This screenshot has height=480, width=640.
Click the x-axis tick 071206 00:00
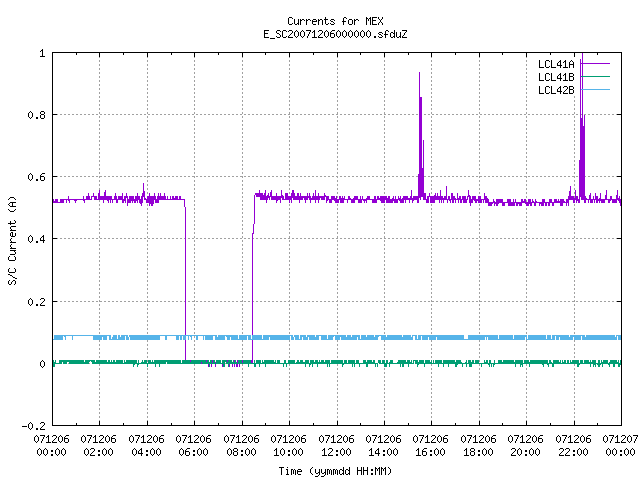(51, 446)
